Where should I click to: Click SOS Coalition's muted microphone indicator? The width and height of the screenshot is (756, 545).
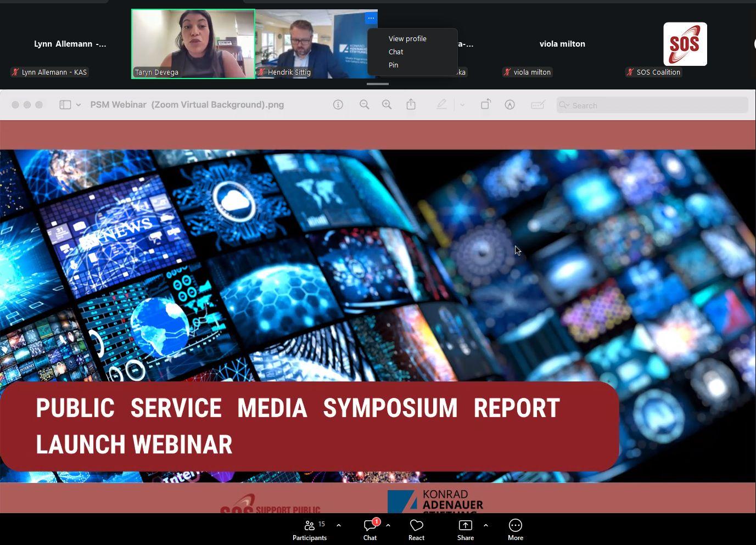tap(630, 72)
